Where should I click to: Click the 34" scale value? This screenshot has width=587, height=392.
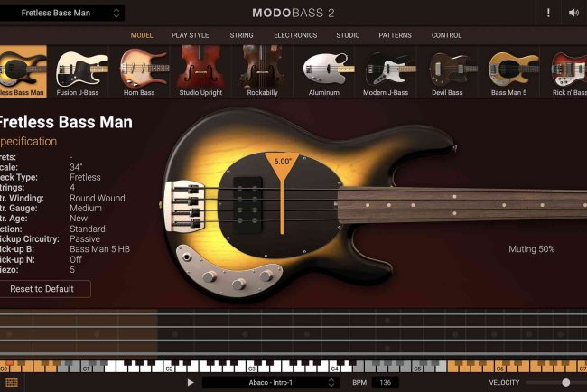pyautogui.click(x=76, y=167)
